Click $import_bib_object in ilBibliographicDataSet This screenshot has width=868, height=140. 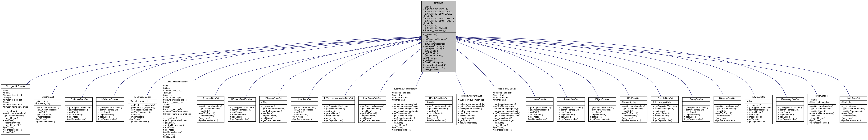tap(12, 100)
